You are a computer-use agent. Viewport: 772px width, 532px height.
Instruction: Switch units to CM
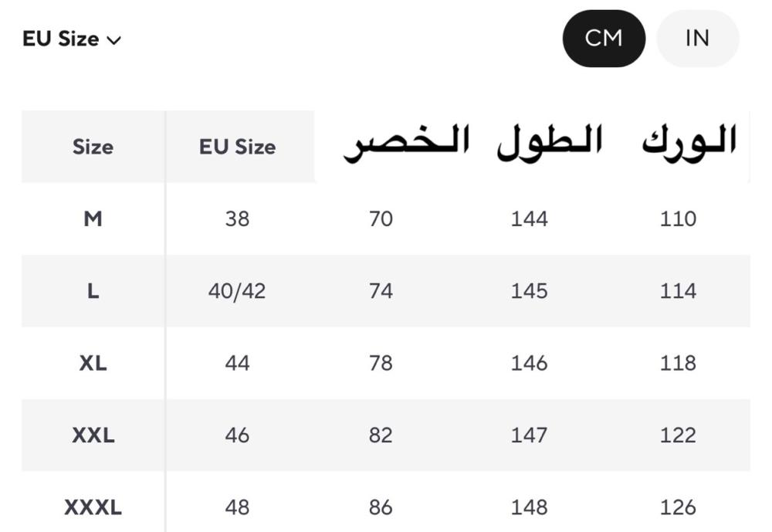[604, 39]
